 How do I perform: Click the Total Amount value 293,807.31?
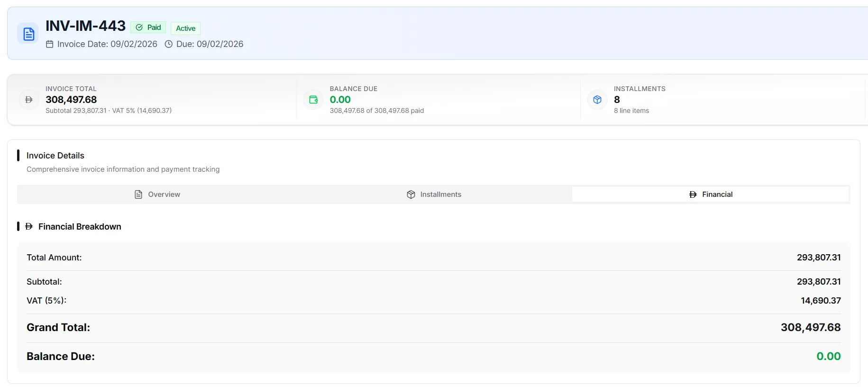(x=819, y=258)
